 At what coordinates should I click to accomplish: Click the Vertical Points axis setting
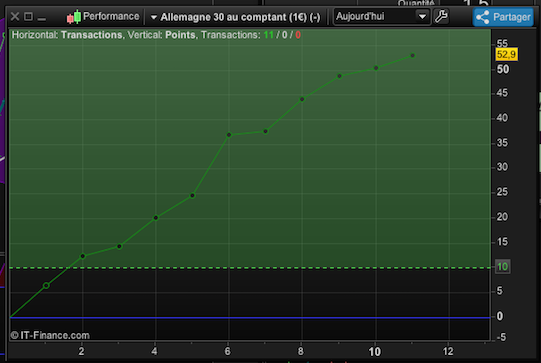coord(161,35)
